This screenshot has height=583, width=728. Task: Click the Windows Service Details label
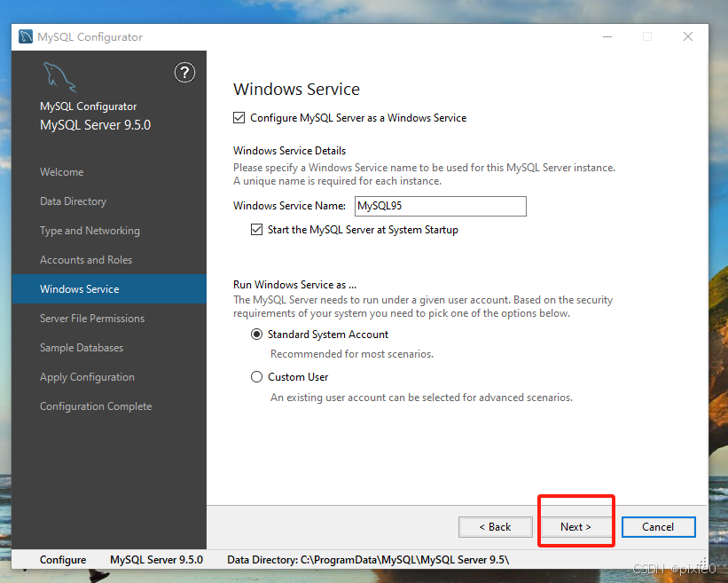pyautogui.click(x=289, y=151)
